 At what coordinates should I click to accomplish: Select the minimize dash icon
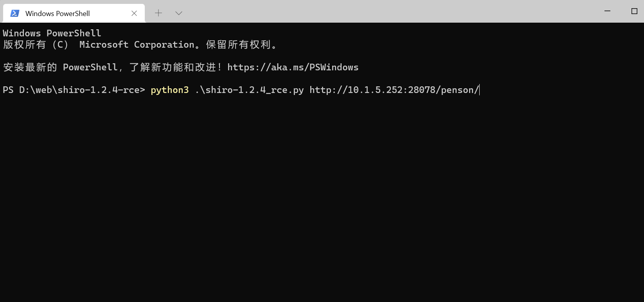tap(607, 11)
